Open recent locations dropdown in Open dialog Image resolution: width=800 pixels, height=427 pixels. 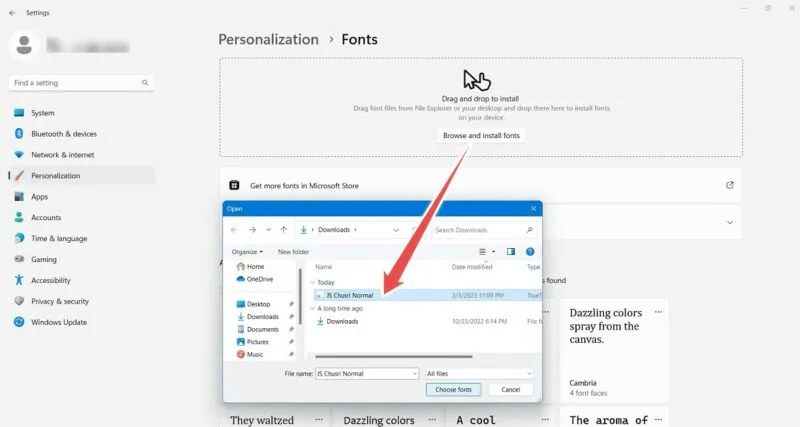(268, 230)
